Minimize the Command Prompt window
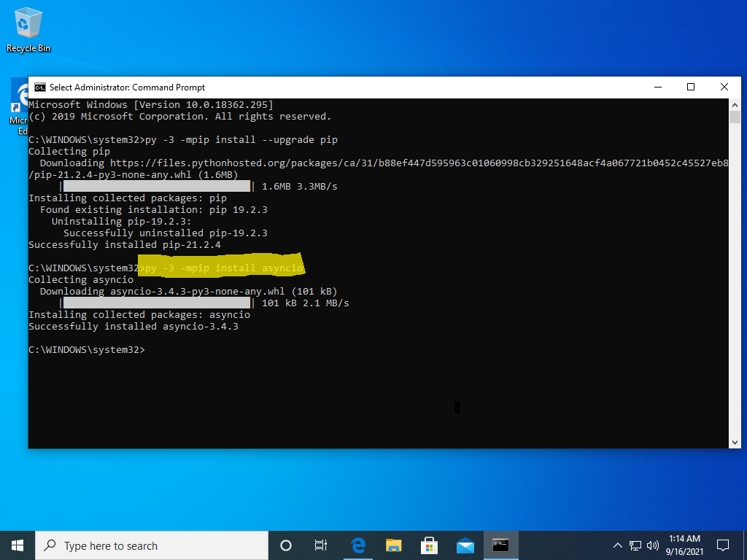This screenshot has height=560, width=747. pyautogui.click(x=658, y=87)
